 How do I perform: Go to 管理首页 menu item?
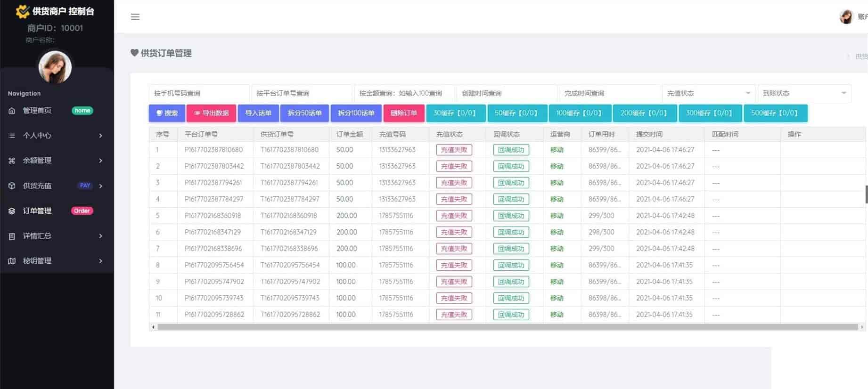(38, 111)
